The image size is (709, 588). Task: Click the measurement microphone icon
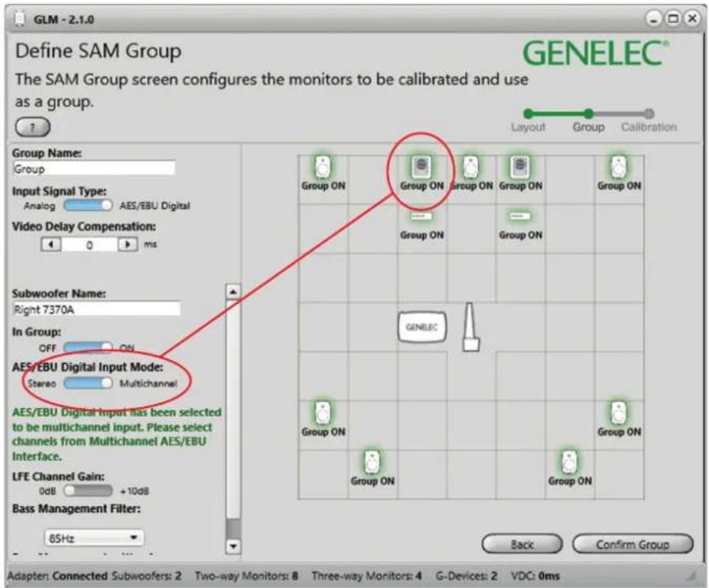(x=471, y=327)
